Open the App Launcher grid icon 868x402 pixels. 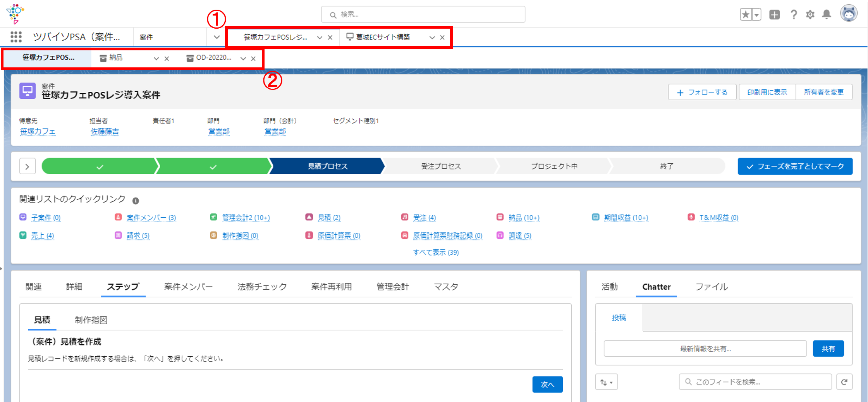click(16, 37)
